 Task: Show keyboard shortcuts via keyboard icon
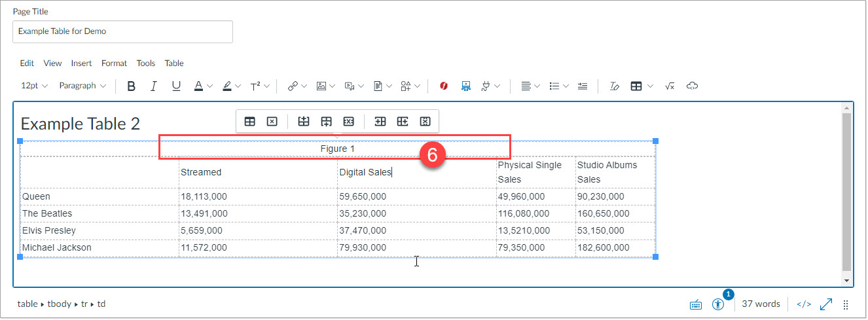(x=696, y=304)
